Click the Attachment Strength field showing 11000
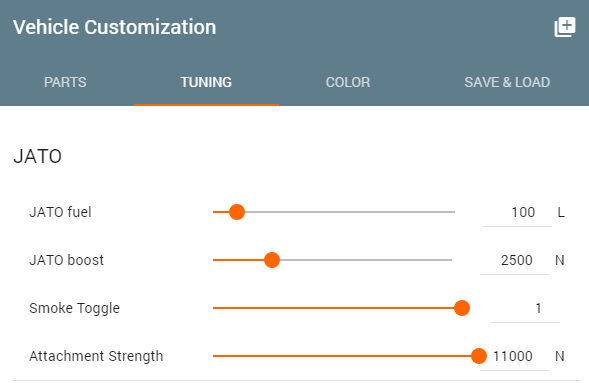The width and height of the screenshot is (589, 383). click(515, 356)
